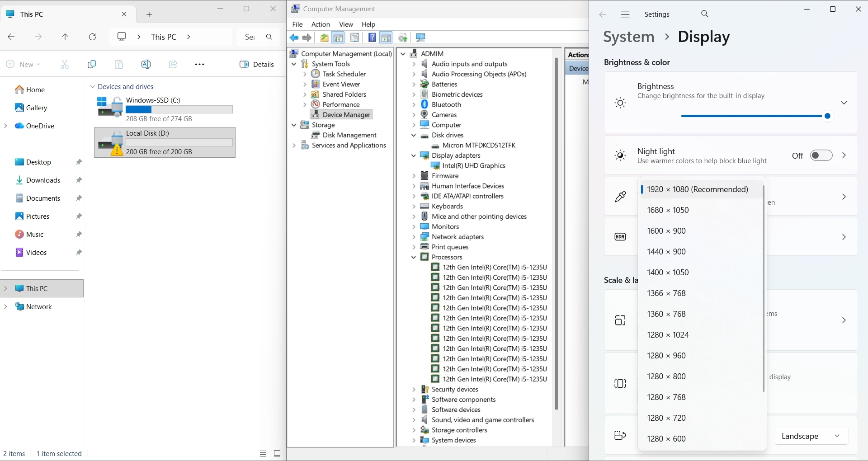Click the Help icon in Computer Management toolbar

coord(372,38)
